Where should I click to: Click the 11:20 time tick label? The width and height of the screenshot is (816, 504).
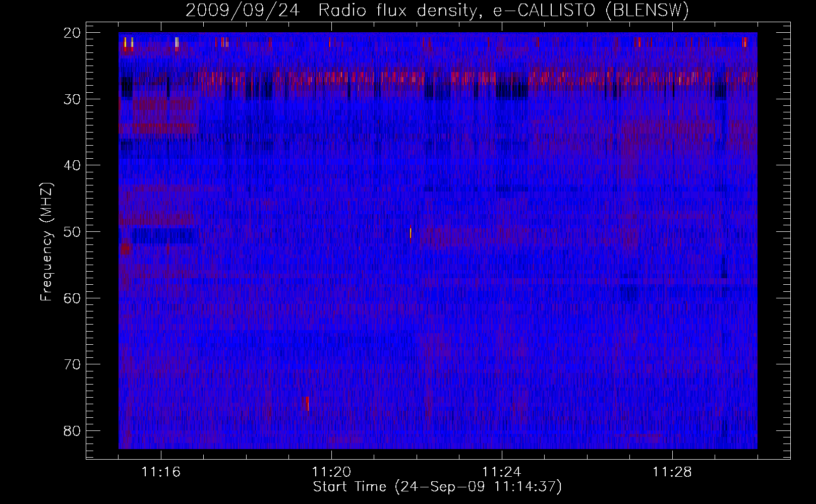(331, 472)
